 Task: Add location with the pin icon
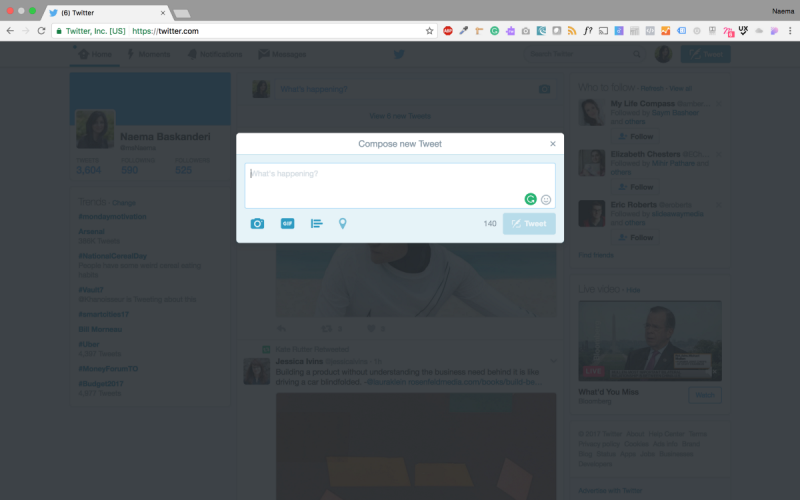click(342, 223)
